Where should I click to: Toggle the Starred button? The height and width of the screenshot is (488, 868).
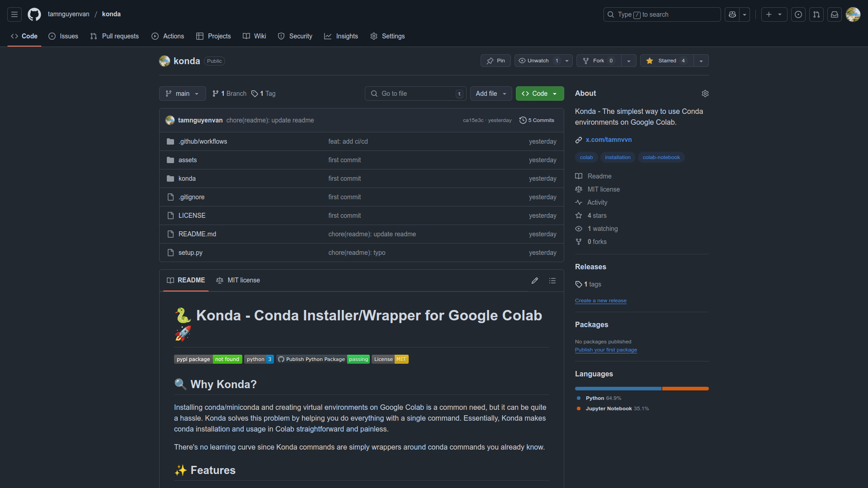coord(667,61)
